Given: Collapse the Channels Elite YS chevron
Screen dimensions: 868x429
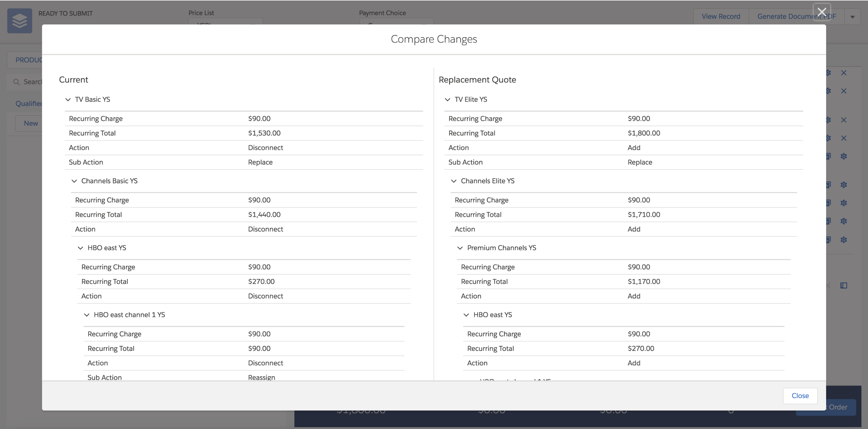Looking at the screenshot, I should [454, 181].
